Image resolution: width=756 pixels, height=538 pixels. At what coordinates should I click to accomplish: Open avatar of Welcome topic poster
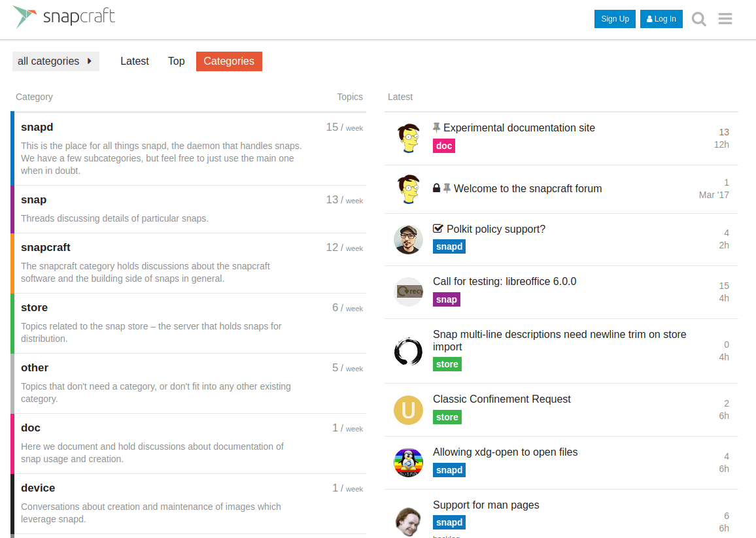coord(408,189)
